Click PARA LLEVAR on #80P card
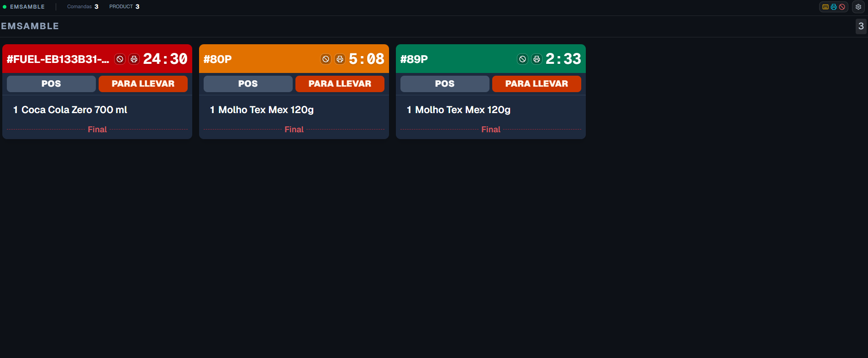Image resolution: width=868 pixels, height=358 pixels. point(340,84)
